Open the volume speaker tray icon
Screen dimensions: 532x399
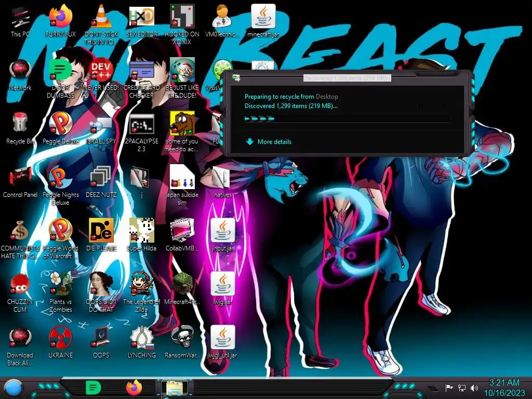(x=474, y=388)
